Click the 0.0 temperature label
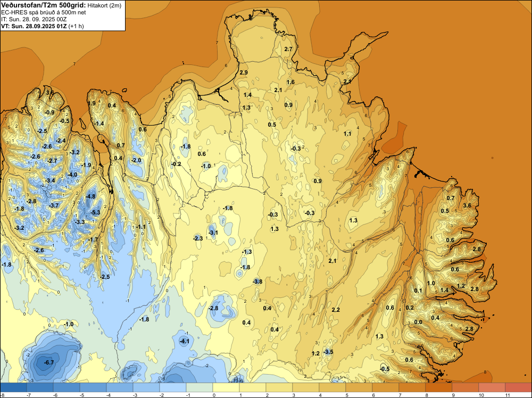The height and width of the screenshot is (398, 532). tap(418, 322)
